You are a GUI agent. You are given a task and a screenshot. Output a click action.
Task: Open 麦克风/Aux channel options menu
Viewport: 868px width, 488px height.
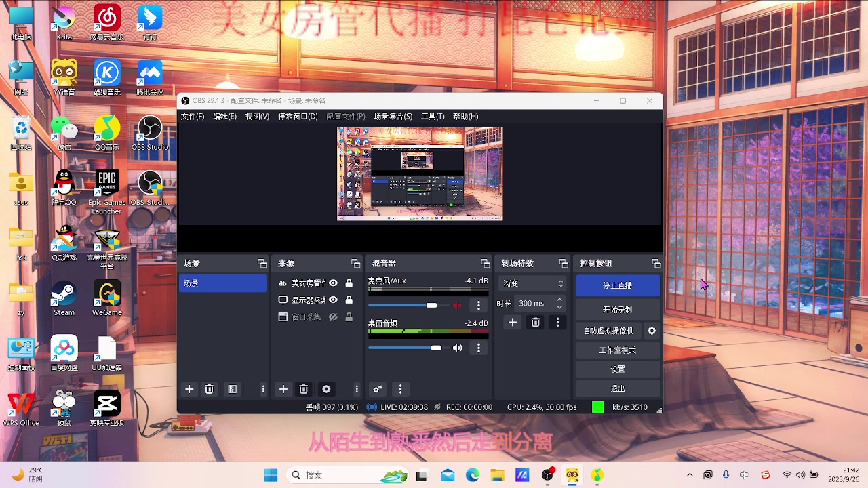click(x=479, y=306)
